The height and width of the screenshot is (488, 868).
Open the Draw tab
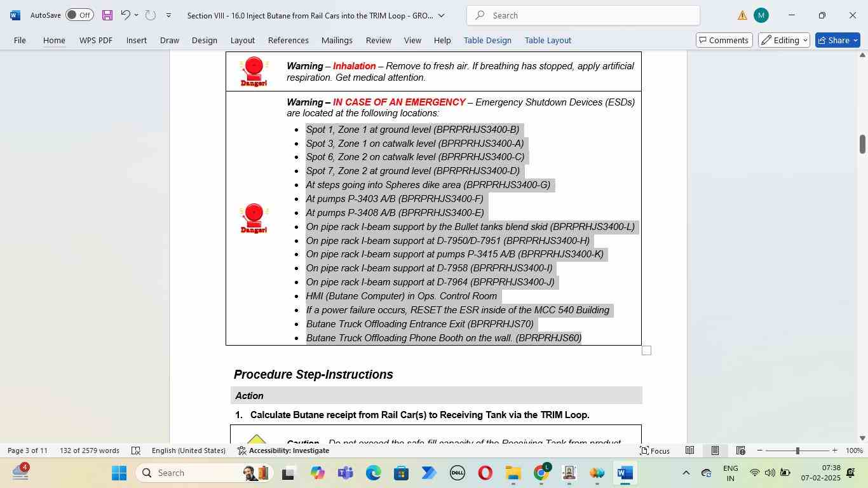tap(169, 40)
